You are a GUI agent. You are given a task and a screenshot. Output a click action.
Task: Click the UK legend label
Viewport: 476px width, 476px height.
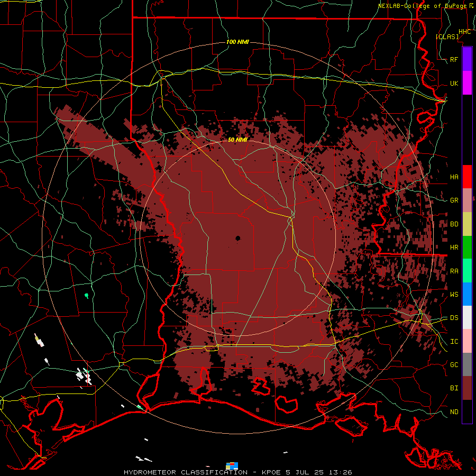454,83
